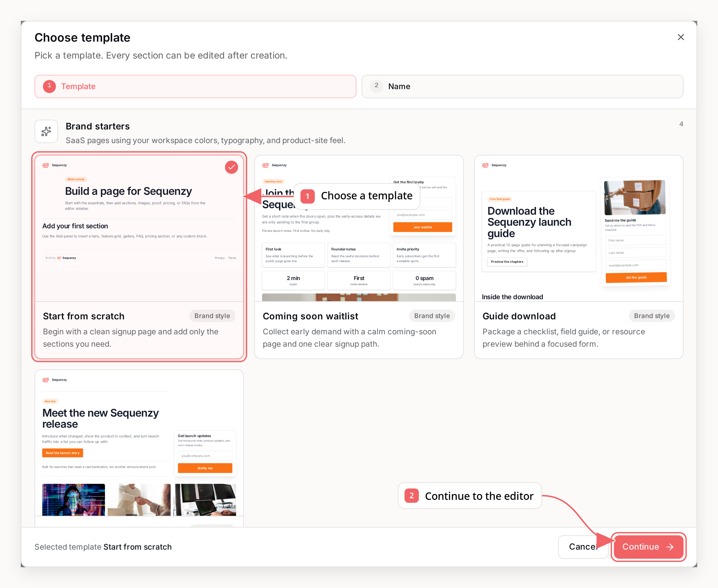Click Read the launch story button
Viewport: 718px width, 588px height.
(x=63, y=453)
